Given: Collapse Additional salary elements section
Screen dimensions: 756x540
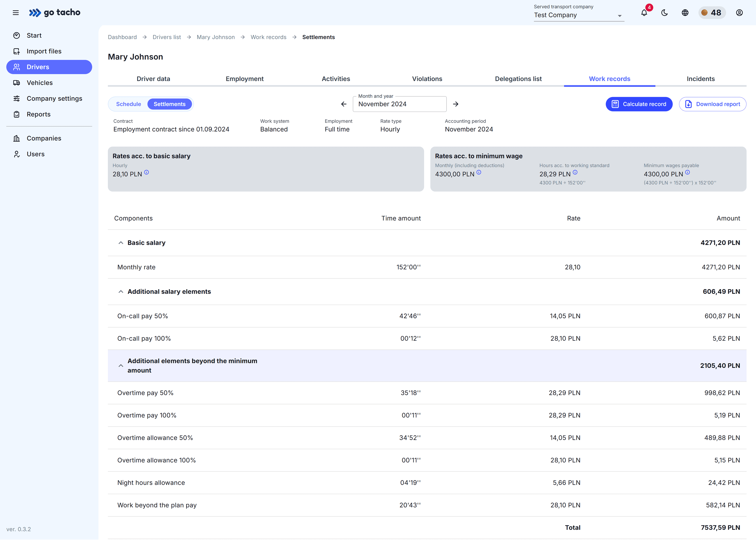Looking at the screenshot, I should 121,292.
